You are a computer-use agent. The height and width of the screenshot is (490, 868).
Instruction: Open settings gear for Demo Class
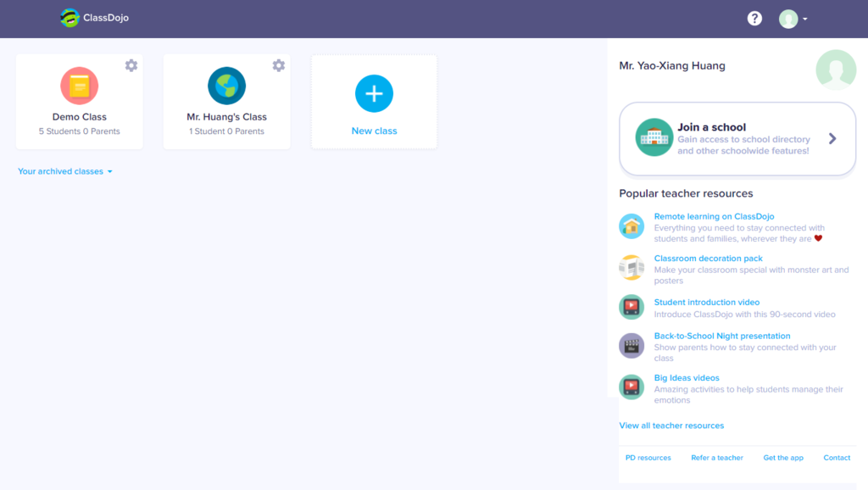pyautogui.click(x=131, y=65)
